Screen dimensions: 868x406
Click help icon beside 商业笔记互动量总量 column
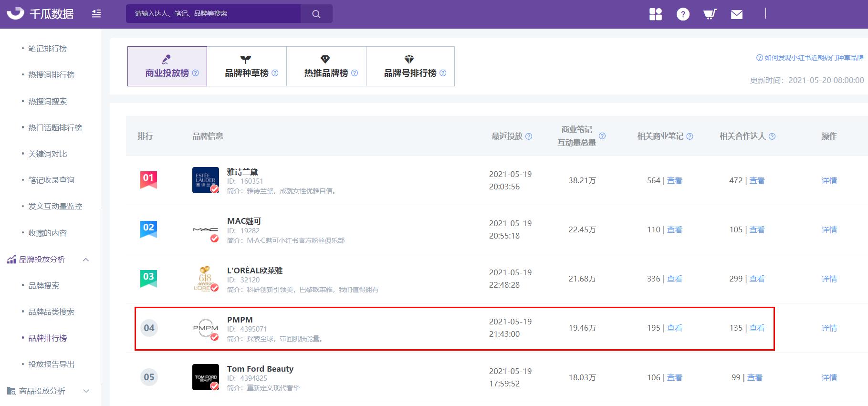[602, 136]
